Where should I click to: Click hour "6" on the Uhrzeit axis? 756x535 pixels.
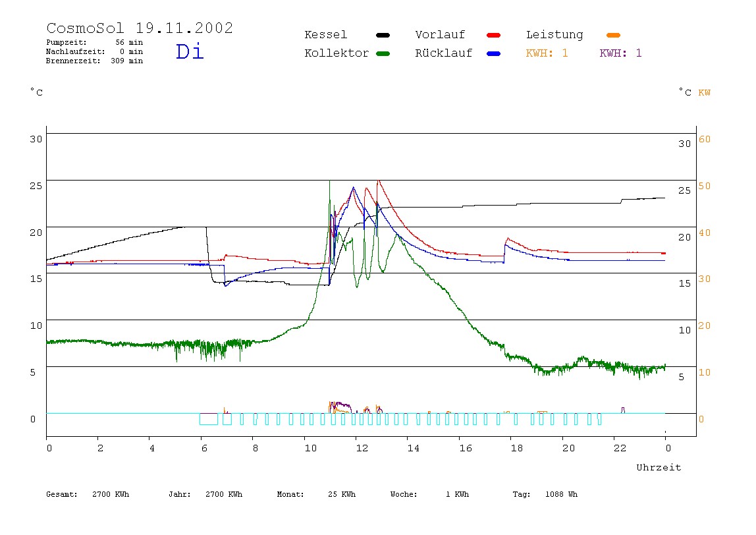tap(204, 448)
